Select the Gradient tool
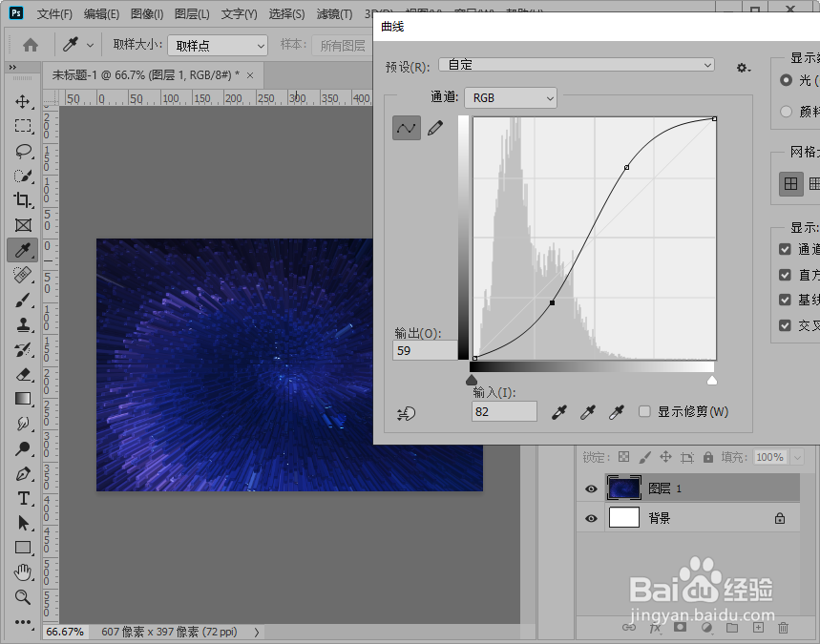Viewport: 820px width, 644px height. pos(23,399)
